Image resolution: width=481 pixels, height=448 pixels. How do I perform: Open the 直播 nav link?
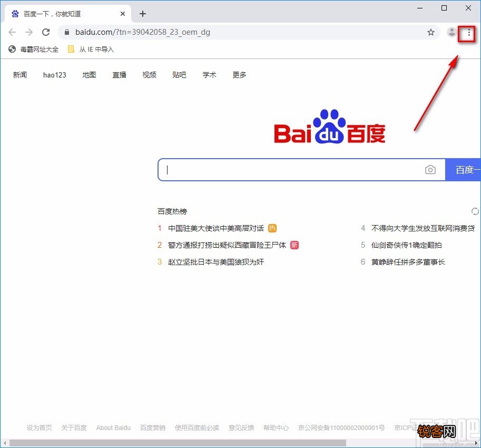[120, 75]
